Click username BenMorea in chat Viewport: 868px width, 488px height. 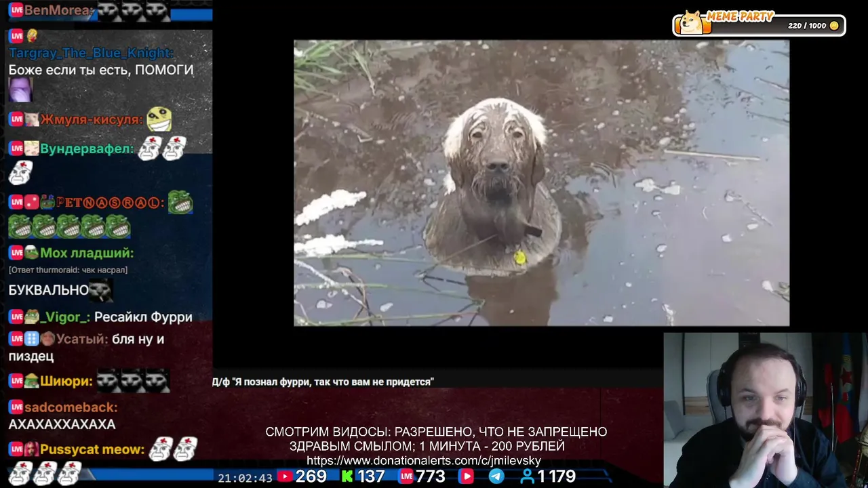click(x=59, y=10)
